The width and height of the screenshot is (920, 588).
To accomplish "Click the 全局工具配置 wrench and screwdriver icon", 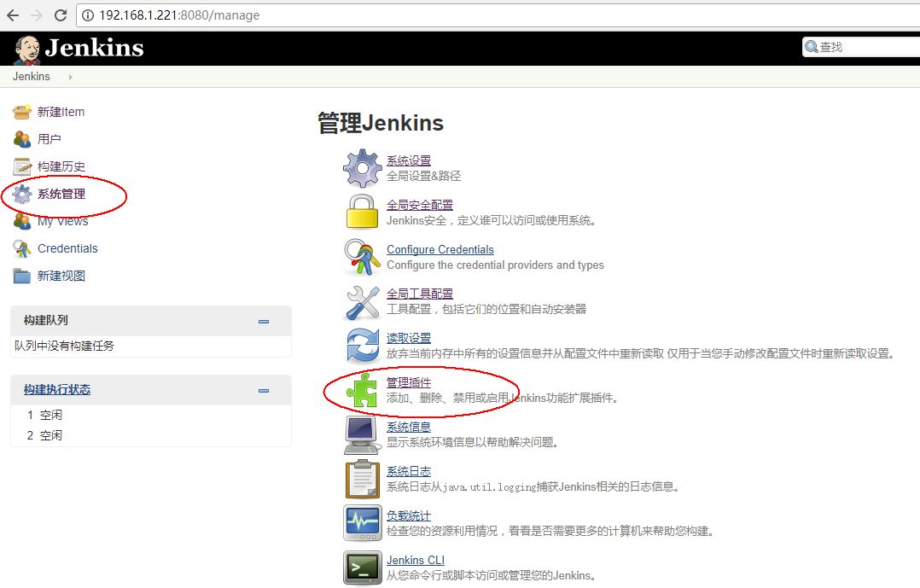I will [x=363, y=302].
